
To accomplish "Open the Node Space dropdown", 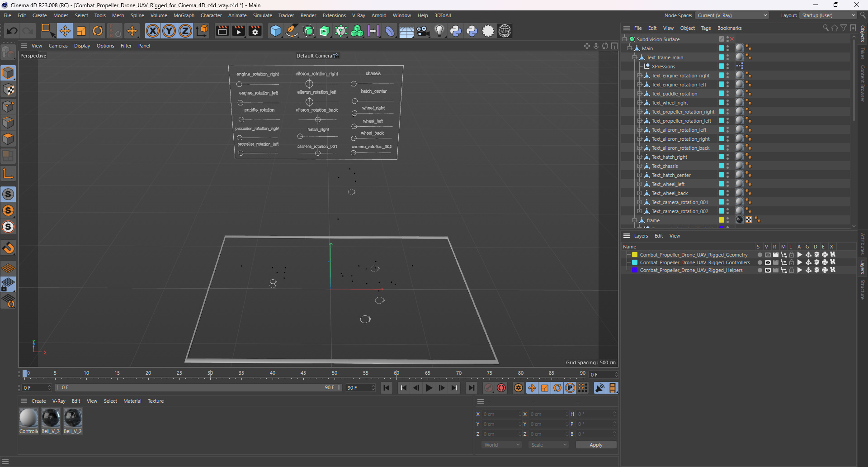I will 732,15.
